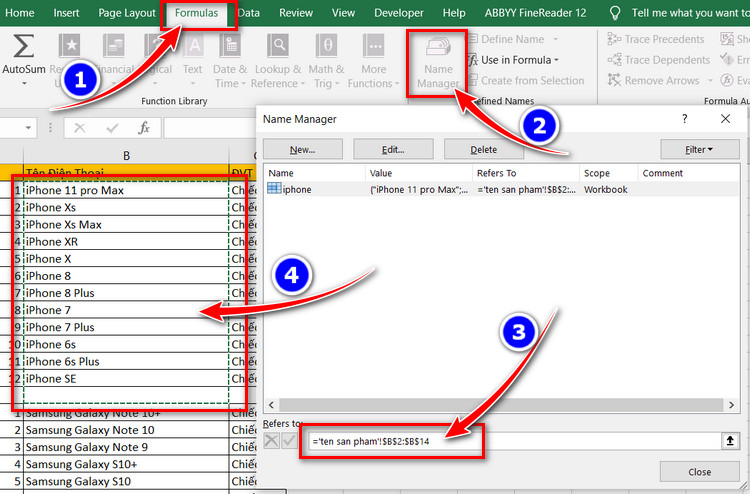The height and width of the screenshot is (494, 750).
Task: Open Math & Trig functions
Action: pyautogui.click(x=326, y=46)
